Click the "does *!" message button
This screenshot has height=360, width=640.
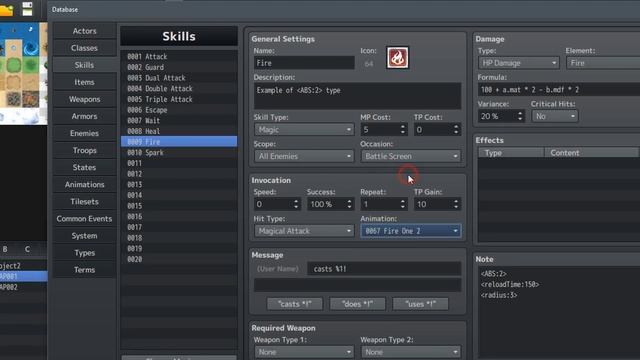pyautogui.click(x=358, y=304)
